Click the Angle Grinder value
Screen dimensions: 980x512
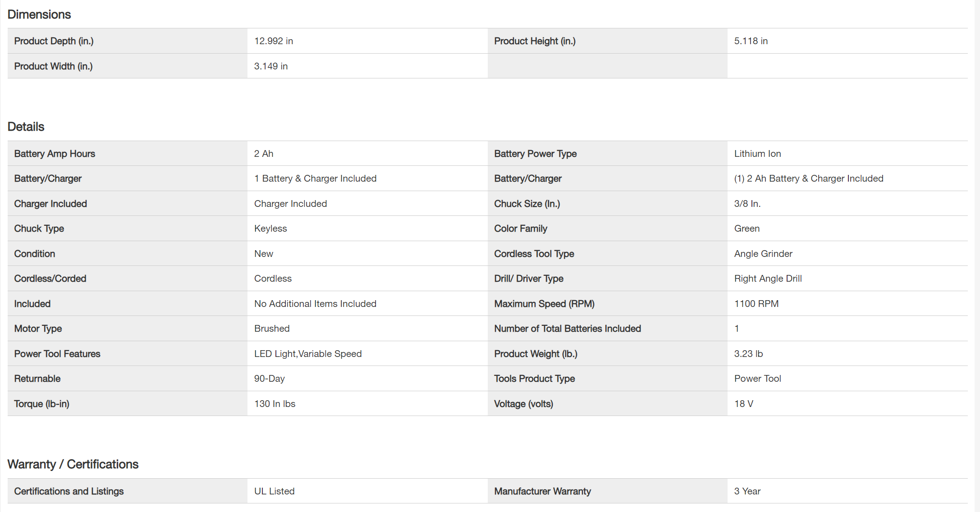tap(763, 254)
